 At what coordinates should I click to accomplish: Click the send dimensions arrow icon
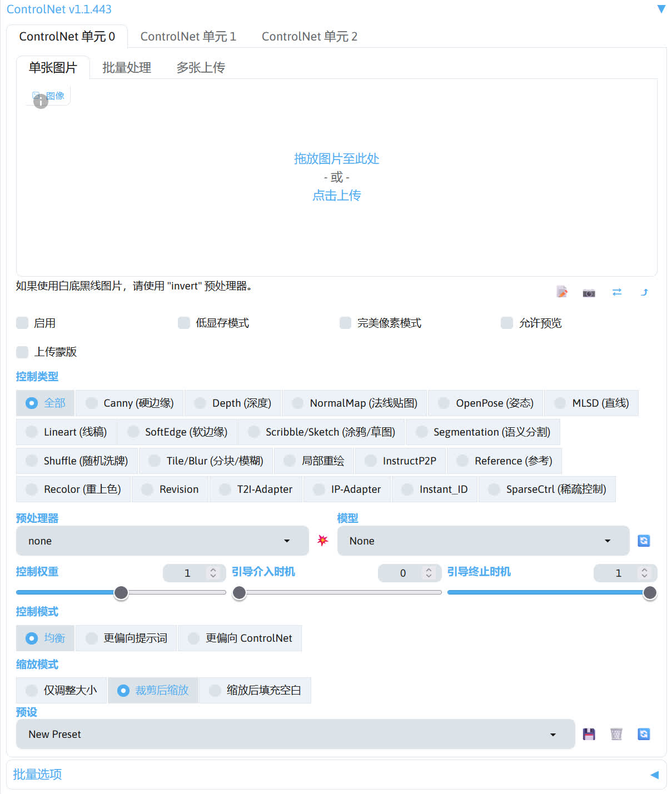pyautogui.click(x=644, y=291)
